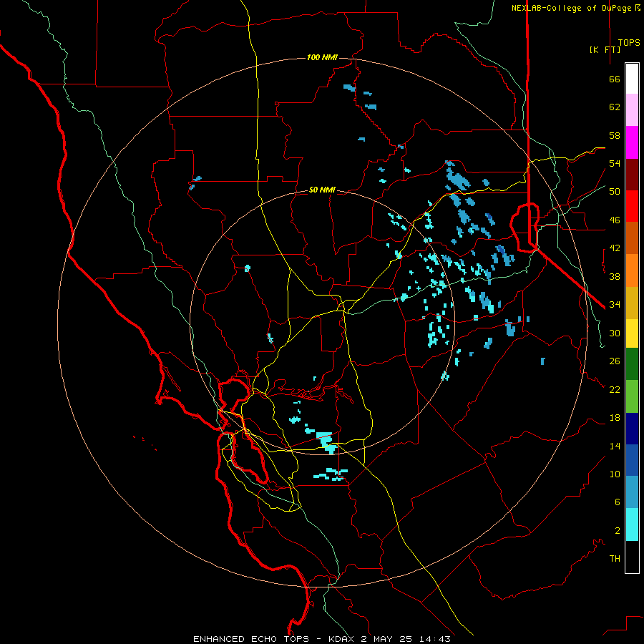644x644 pixels.
Task: Click the "18" legend value
Action: click(x=615, y=418)
